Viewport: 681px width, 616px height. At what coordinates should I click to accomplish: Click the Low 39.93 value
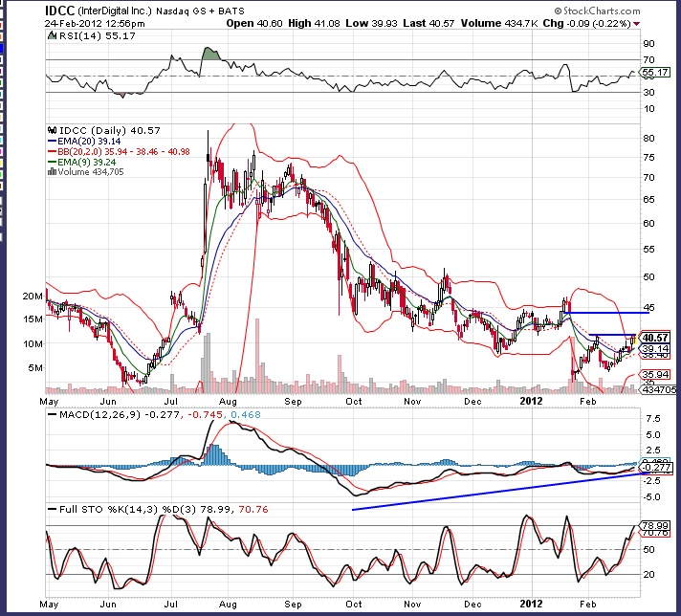[371, 24]
